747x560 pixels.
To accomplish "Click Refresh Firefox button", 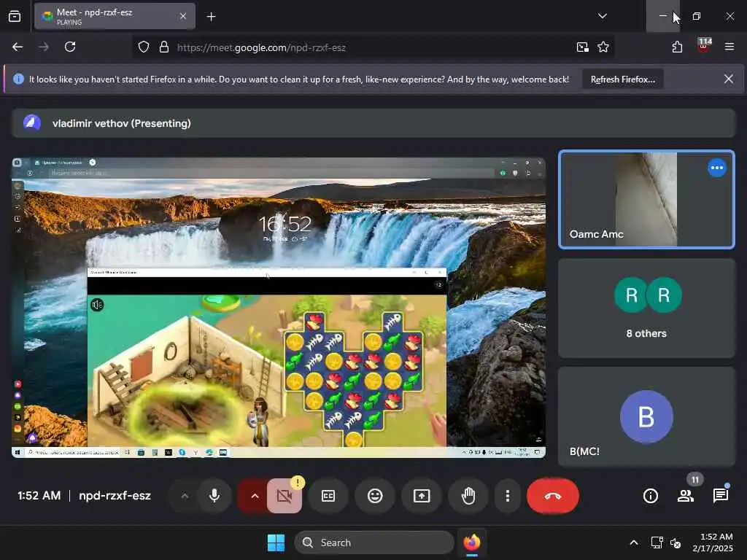I will [x=623, y=79].
